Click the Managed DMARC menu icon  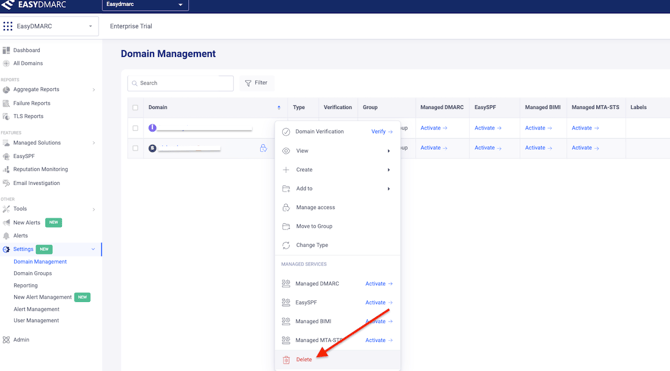click(286, 284)
